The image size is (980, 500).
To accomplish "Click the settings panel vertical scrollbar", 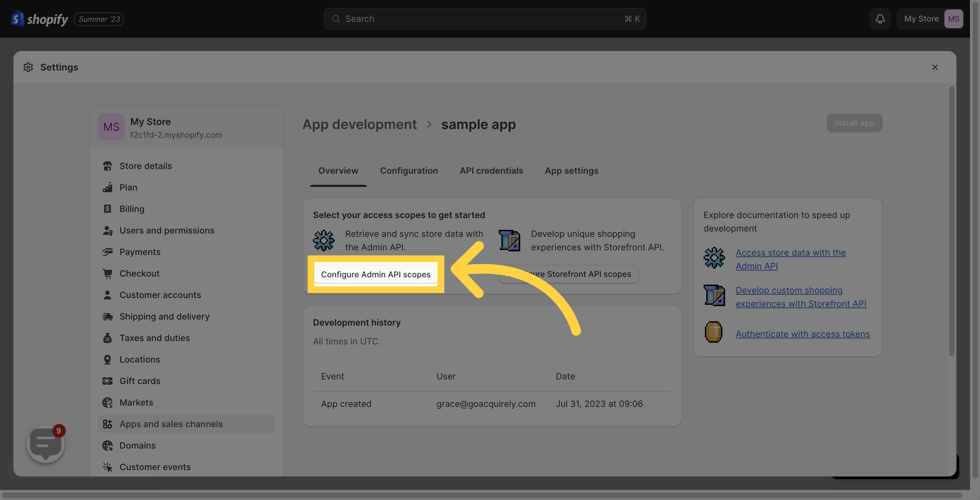I will 951,221.
